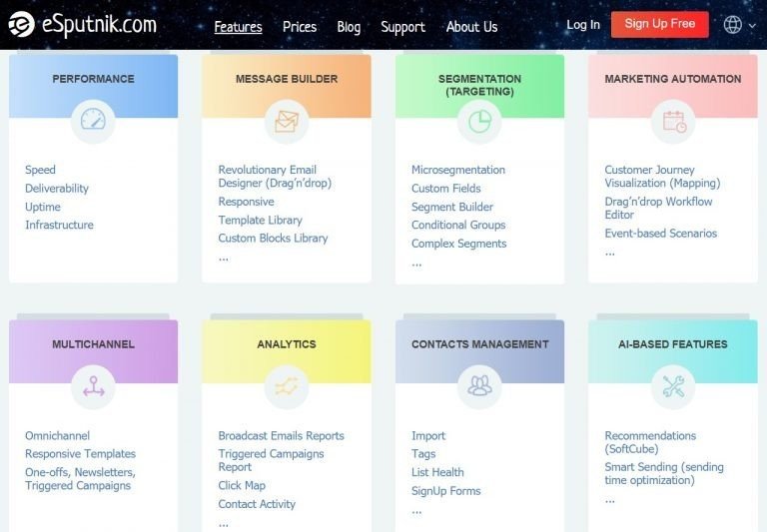Open the Import link
This screenshot has height=532, width=767.
(x=428, y=435)
